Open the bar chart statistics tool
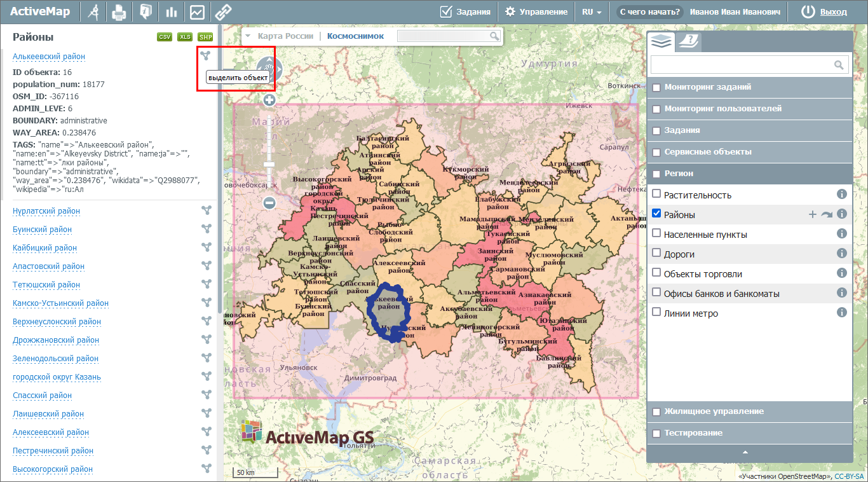Viewport: 868px width, 482px height. coord(171,11)
